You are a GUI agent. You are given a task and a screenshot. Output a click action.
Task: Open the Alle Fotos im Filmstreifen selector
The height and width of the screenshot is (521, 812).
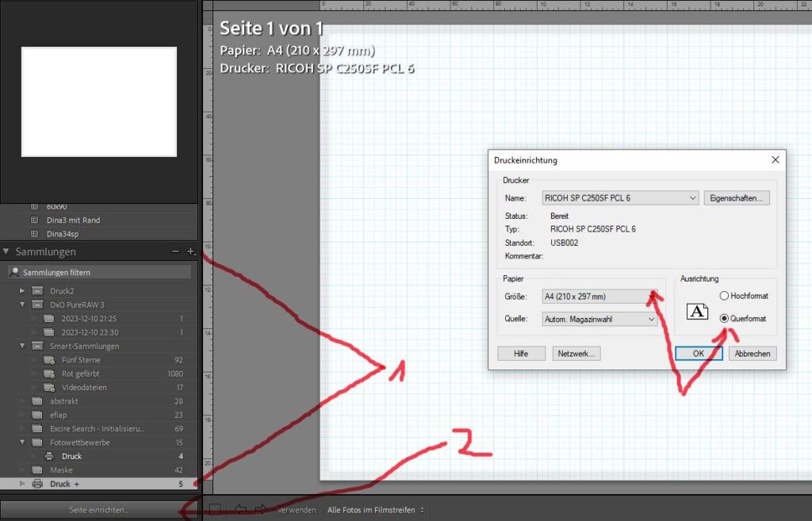point(376,509)
